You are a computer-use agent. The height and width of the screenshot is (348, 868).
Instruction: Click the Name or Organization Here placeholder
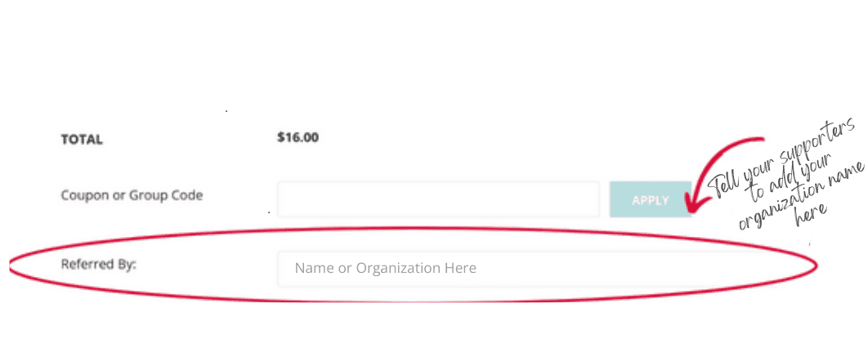coord(385,268)
